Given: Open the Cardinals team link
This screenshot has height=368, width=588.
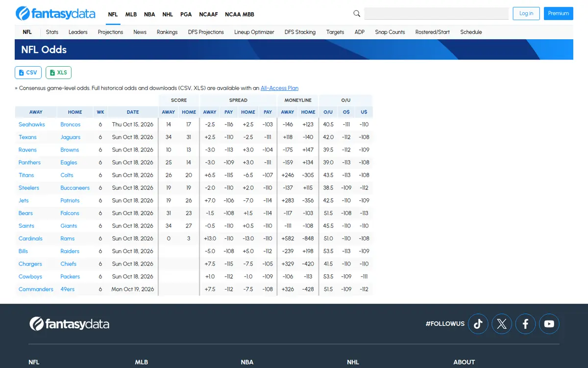Looking at the screenshot, I should pyautogui.click(x=30, y=239).
